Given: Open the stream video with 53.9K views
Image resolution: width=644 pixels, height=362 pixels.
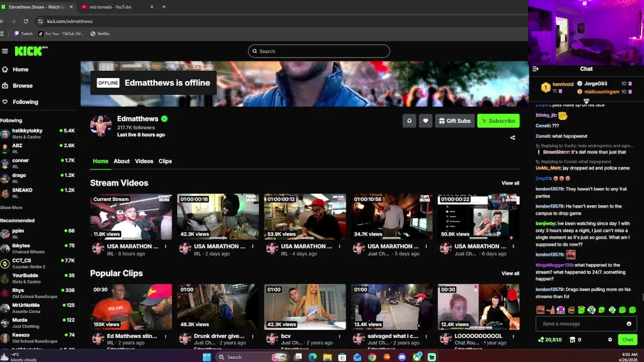Looking at the screenshot, I should coord(305,217).
